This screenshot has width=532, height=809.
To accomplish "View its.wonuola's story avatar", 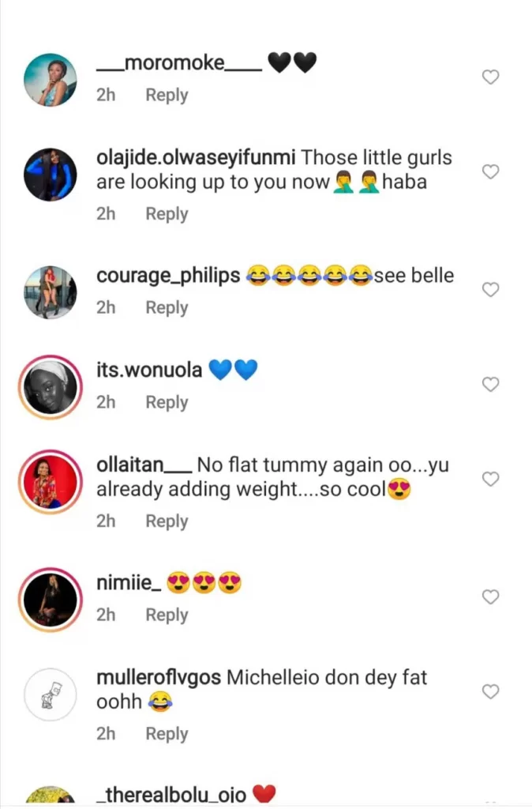I will tap(51, 387).
